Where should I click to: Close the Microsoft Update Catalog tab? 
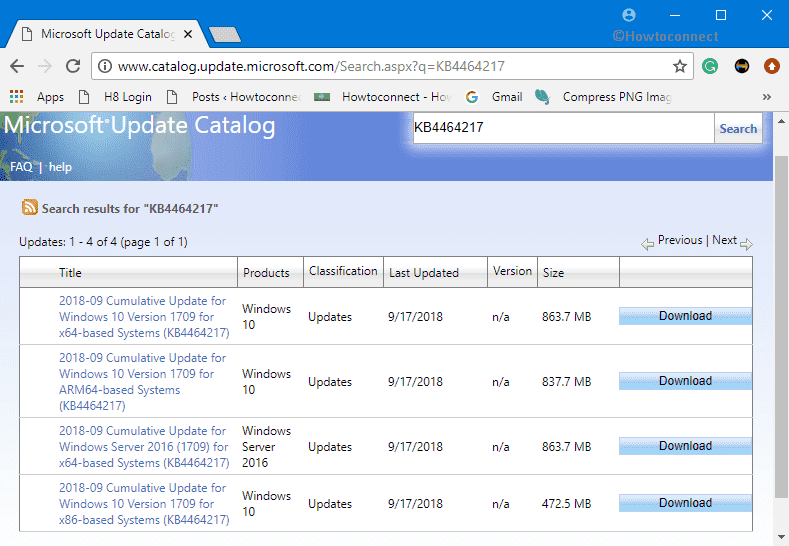(188, 34)
